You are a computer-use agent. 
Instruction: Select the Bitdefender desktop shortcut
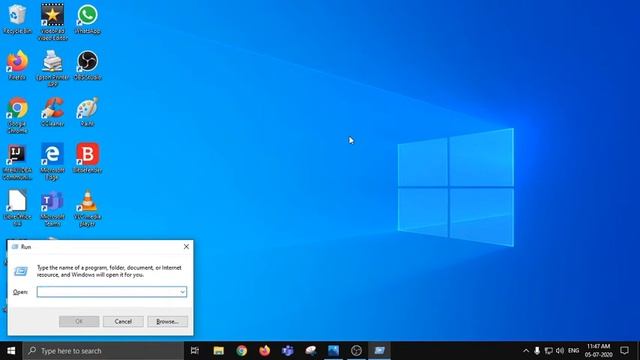(87, 158)
